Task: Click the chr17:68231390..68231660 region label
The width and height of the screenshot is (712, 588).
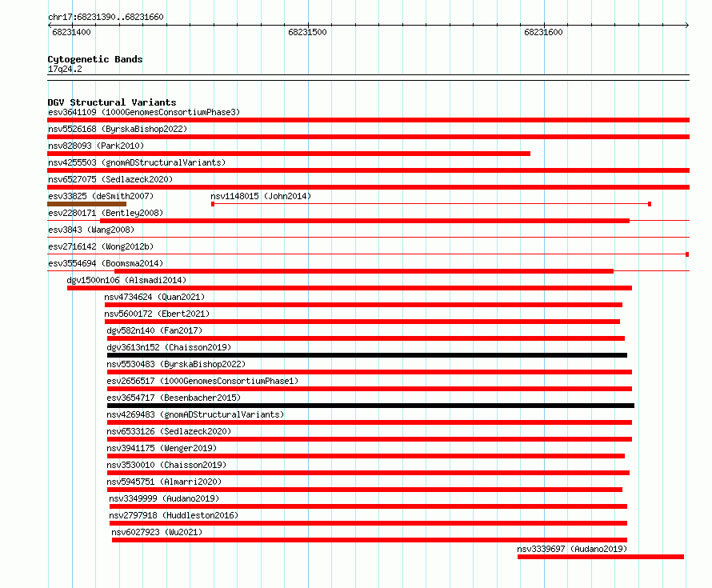Action: point(106,17)
